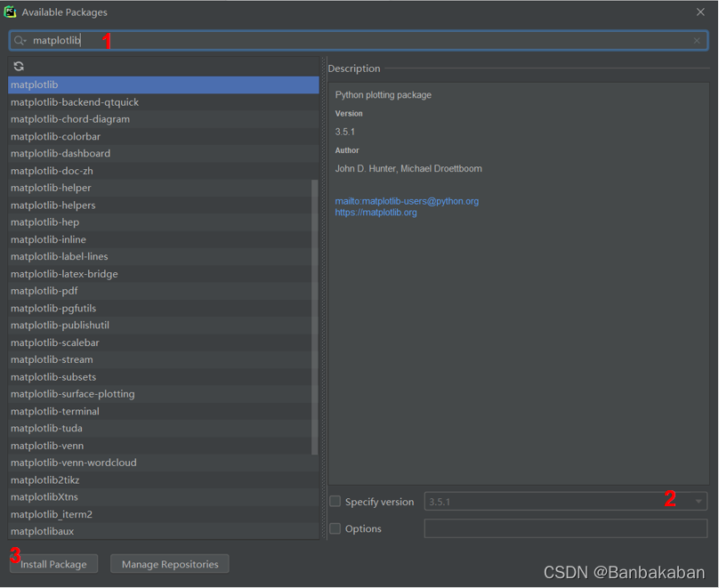Click the author John D. Hunter text

[x=408, y=169]
